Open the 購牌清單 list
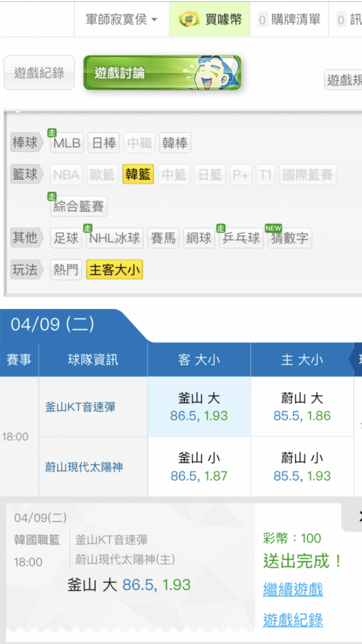 click(x=289, y=19)
